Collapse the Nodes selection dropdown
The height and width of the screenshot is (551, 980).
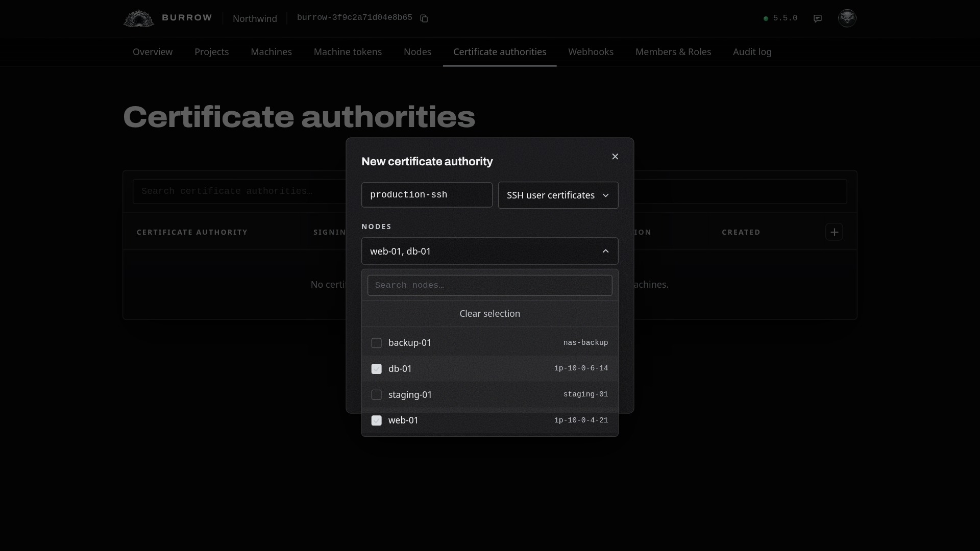pos(489,251)
